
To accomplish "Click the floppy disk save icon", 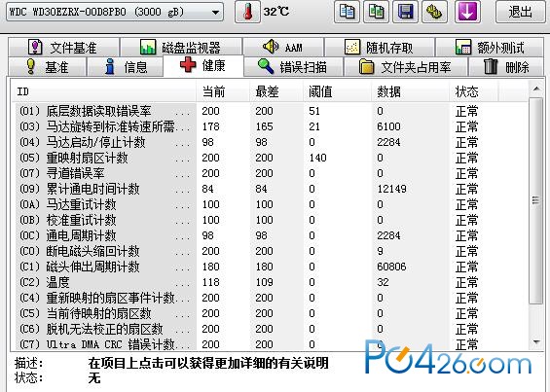I will click(x=405, y=12).
